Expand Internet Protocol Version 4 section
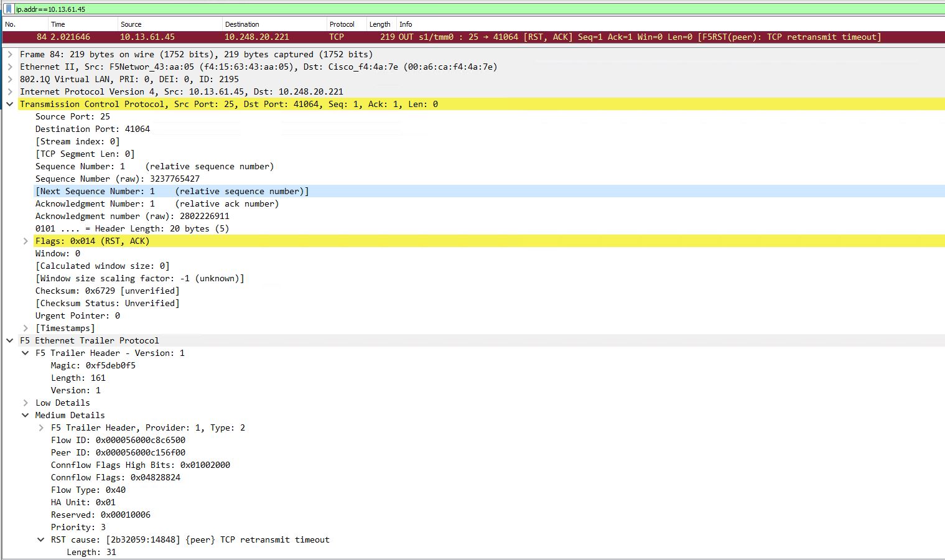 point(10,92)
